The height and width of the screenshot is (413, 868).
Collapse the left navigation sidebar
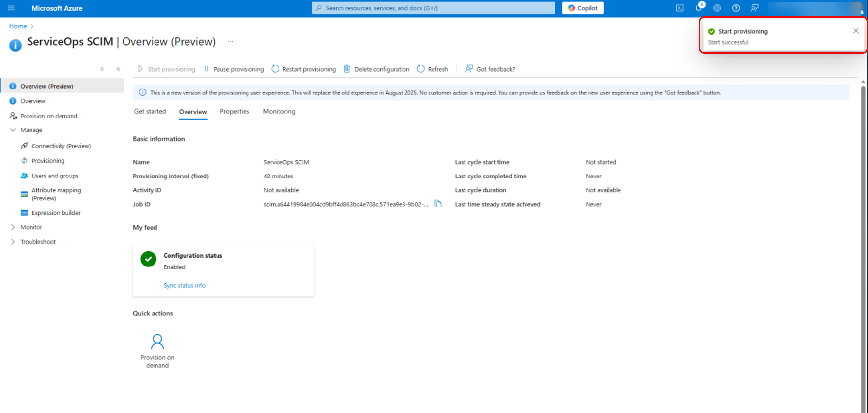pyautogui.click(x=118, y=69)
